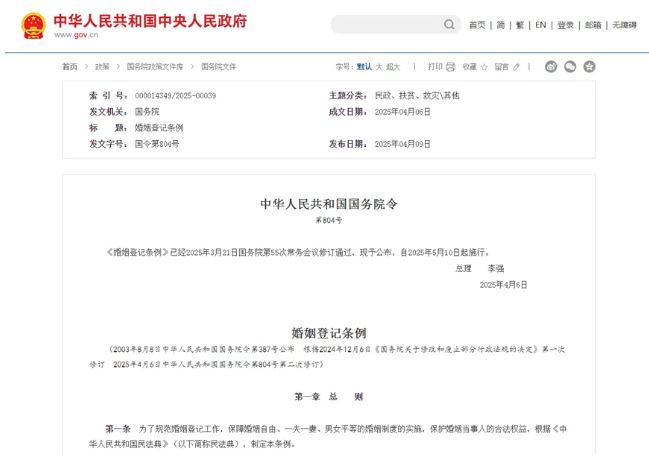Viewport: 649px width, 467px height.
Task: Click the 登录 login link
Action: pos(566,25)
